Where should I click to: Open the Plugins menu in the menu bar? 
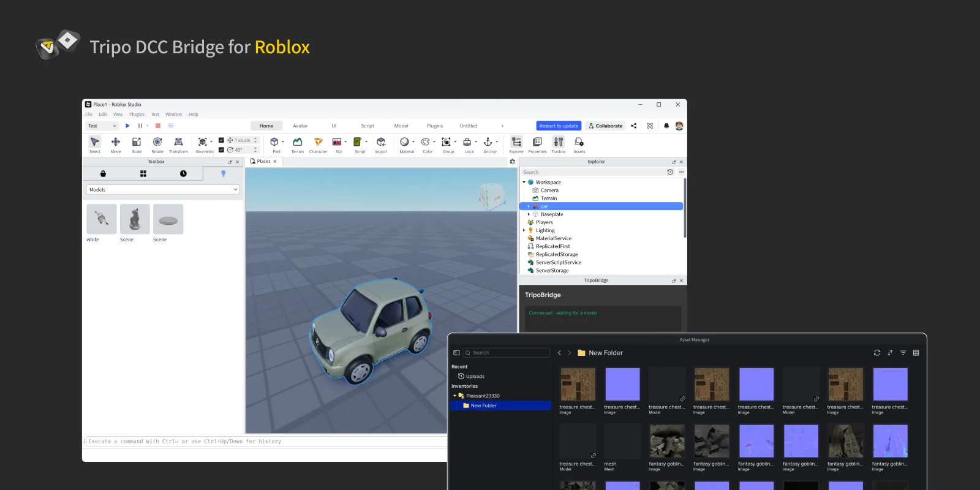tap(137, 114)
